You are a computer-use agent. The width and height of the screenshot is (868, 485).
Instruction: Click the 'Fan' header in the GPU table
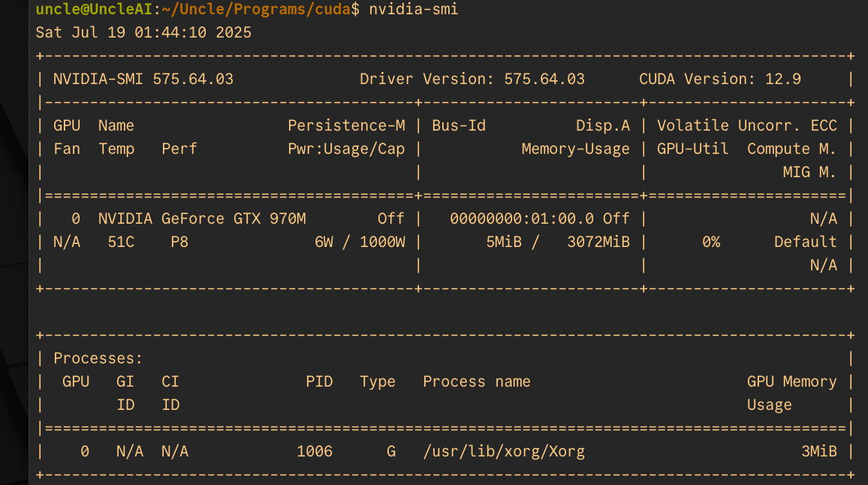click(66, 149)
